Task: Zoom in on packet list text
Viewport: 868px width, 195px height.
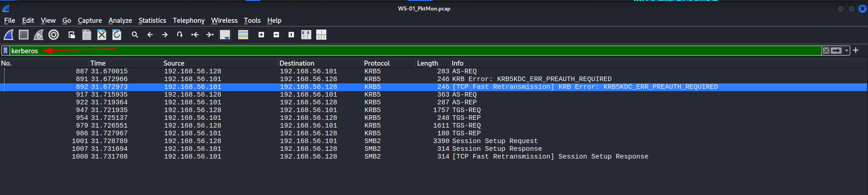Action: 261,35
